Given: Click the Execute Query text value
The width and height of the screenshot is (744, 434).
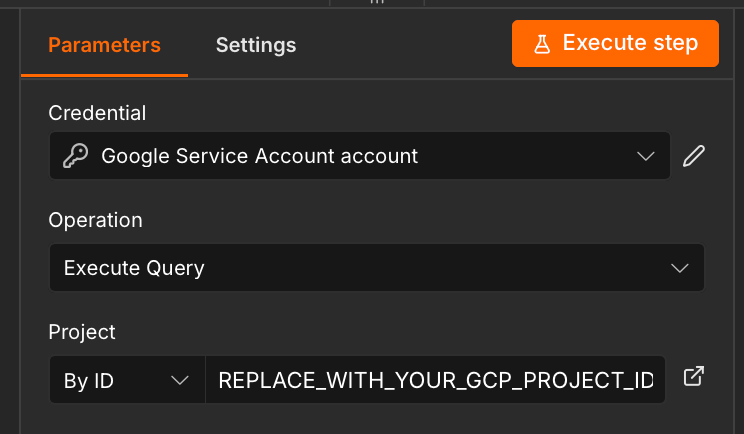Looking at the screenshot, I should 134,268.
